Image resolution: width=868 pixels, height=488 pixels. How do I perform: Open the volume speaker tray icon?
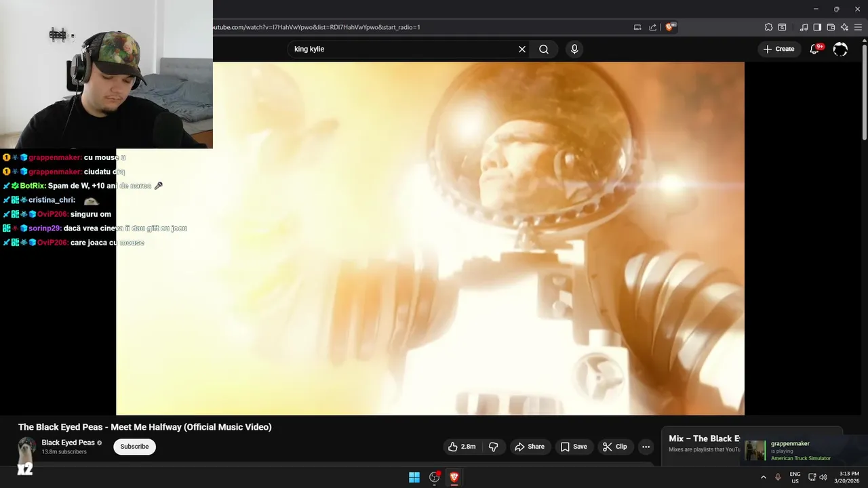point(823,477)
